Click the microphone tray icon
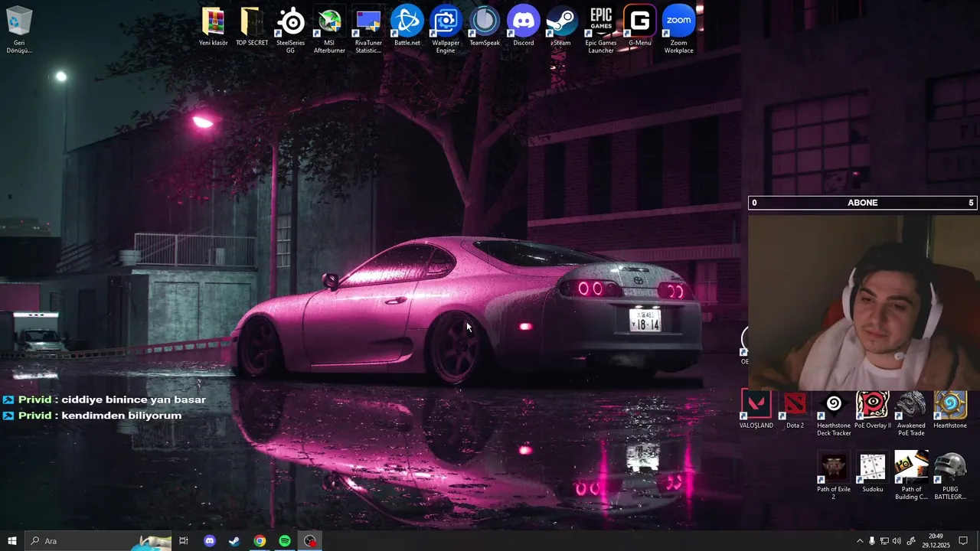This screenshot has height=551, width=980. pyautogui.click(x=872, y=541)
